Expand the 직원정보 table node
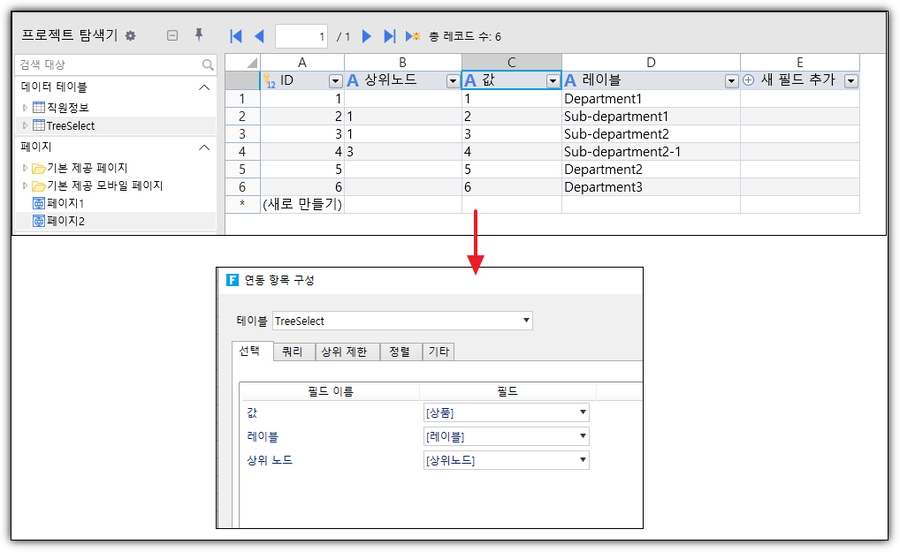The width and height of the screenshot is (900, 552). coord(25,107)
